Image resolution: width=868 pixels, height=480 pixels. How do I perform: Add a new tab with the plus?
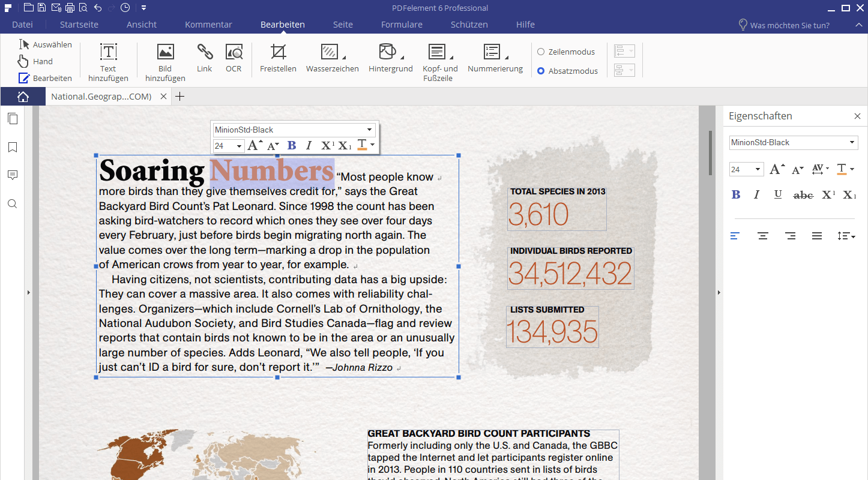pyautogui.click(x=179, y=97)
